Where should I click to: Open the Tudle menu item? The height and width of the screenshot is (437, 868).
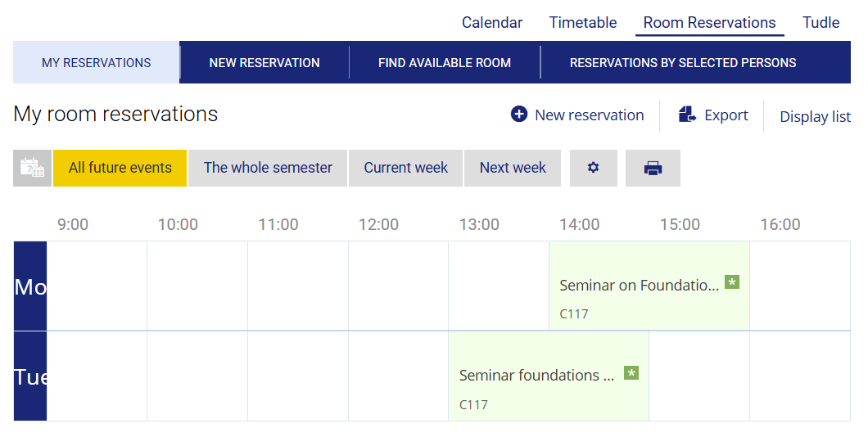(x=821, y=23)
